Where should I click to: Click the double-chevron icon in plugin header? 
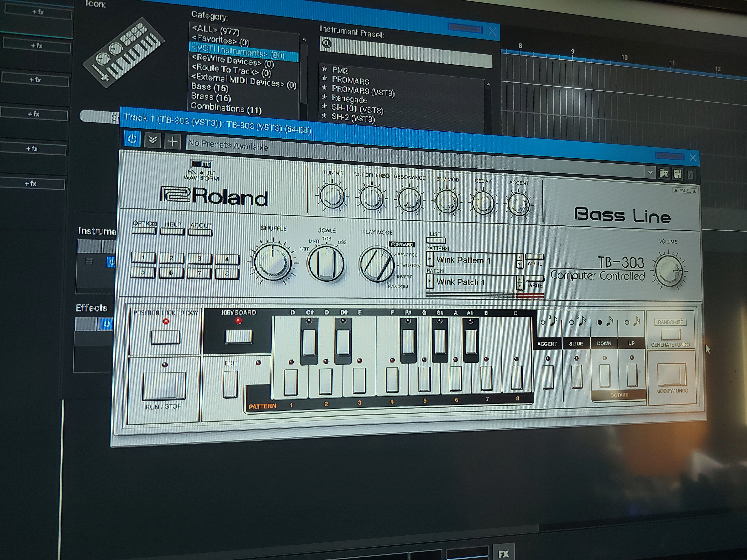(152, 140)
